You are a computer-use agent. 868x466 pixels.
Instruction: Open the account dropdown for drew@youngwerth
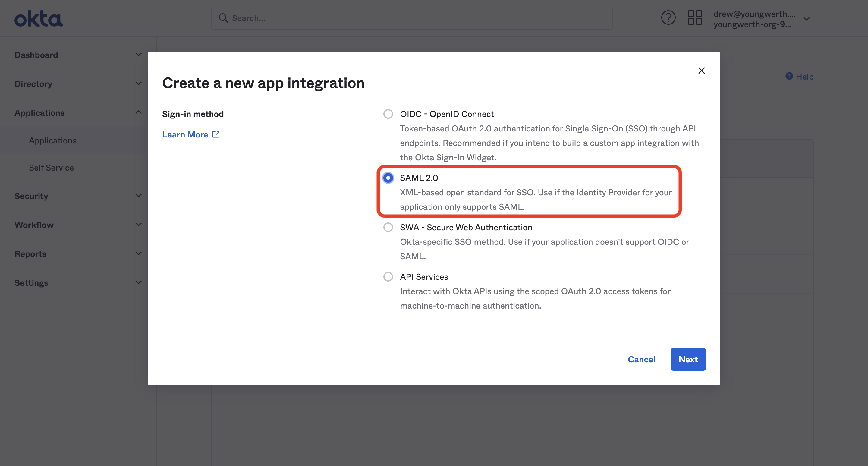[x=806, y=18]
